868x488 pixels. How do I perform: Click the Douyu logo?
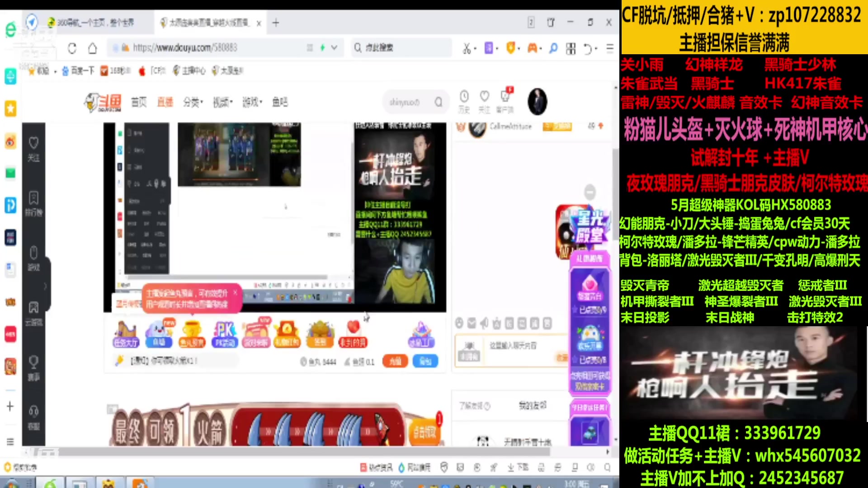click(x=103, y=103)
